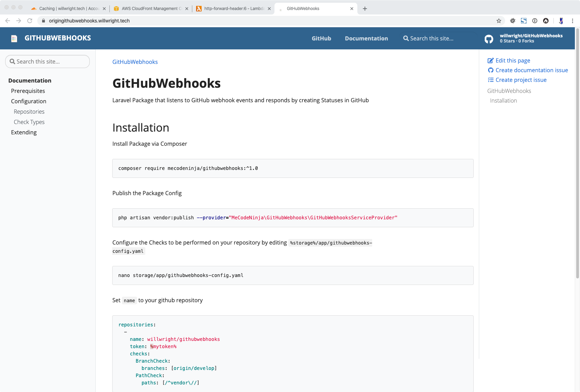580x392 pixels.
Task: Close the AWS CloudFront Management tab
Action: click(187, 9)
